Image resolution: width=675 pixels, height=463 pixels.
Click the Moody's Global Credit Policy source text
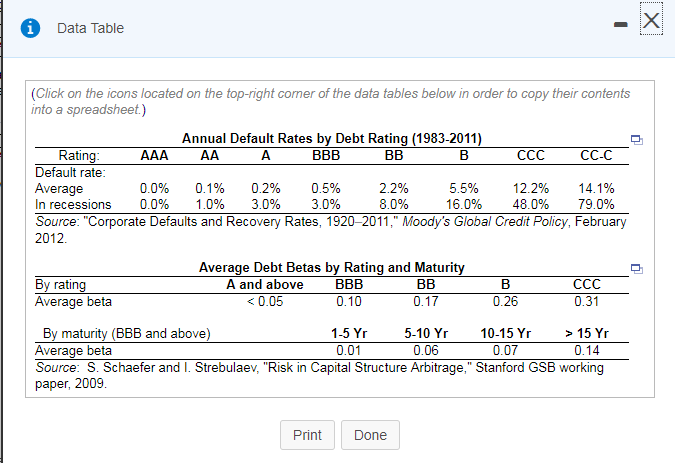(485, 222)
